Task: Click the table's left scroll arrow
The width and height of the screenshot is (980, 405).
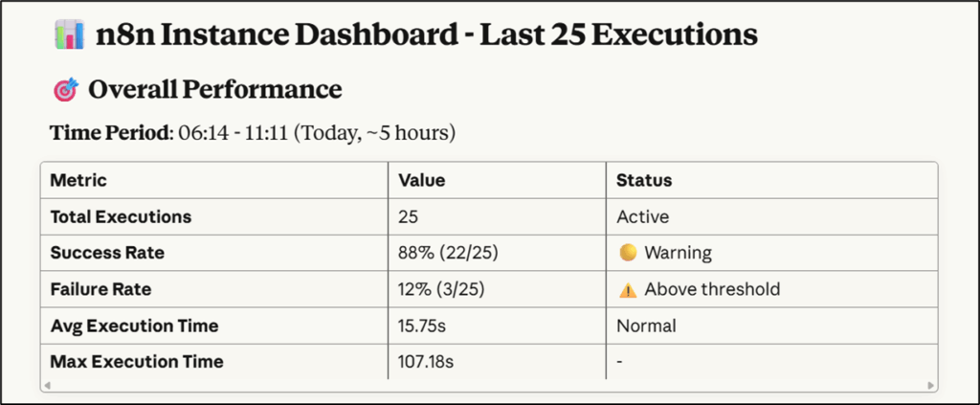Action: [47, 385]
